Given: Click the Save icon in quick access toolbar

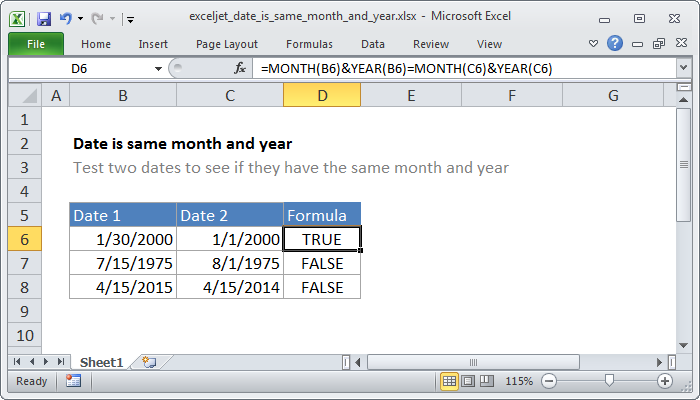Looking at the screenshot, I should point(44,19).
